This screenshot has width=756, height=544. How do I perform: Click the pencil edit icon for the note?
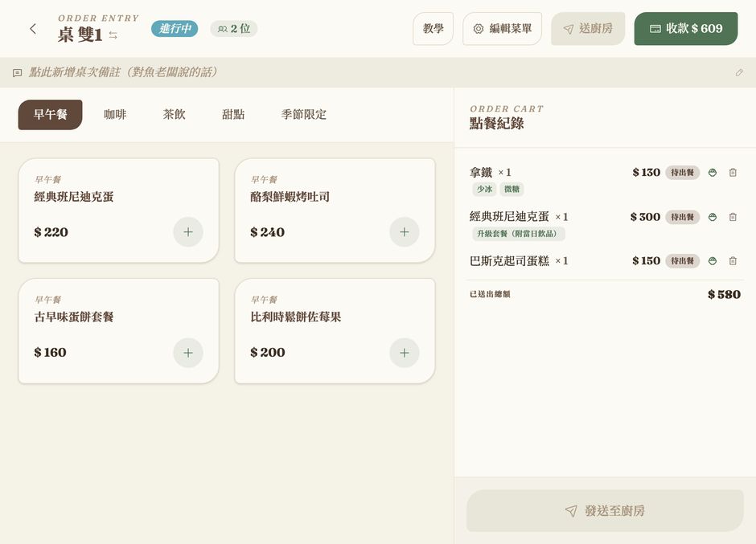pos(739,73)
